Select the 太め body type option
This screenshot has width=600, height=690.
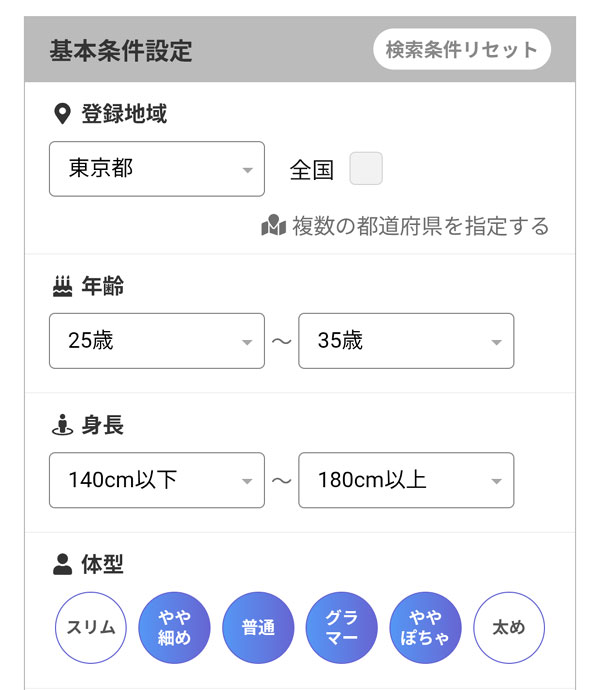click(508, 629)
